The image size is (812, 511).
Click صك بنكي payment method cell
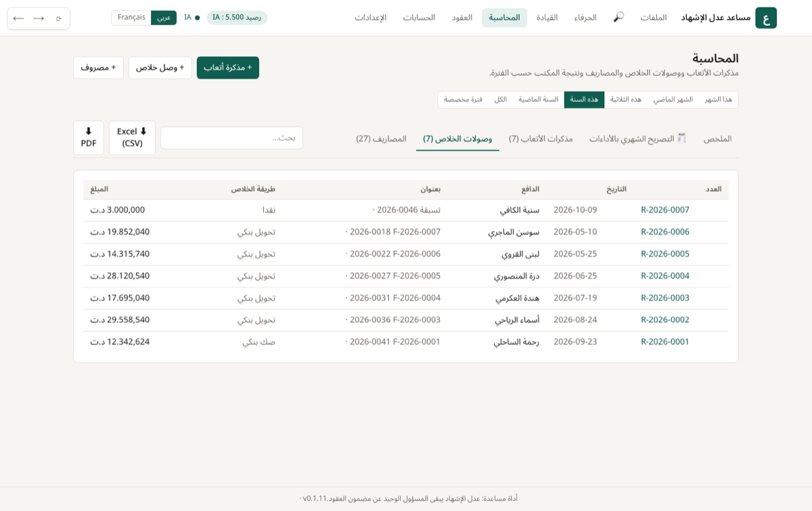tap(259, 342)
